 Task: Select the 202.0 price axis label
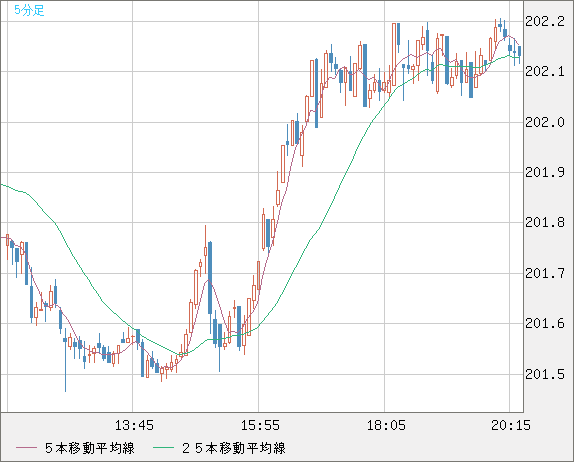coord(545,122)
